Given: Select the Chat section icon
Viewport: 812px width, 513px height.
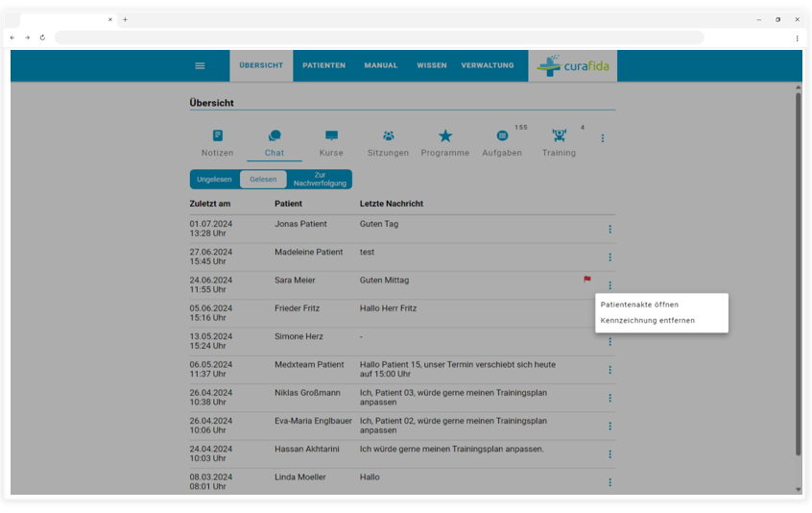Looking at the screenshot, I should pos(275,135).
